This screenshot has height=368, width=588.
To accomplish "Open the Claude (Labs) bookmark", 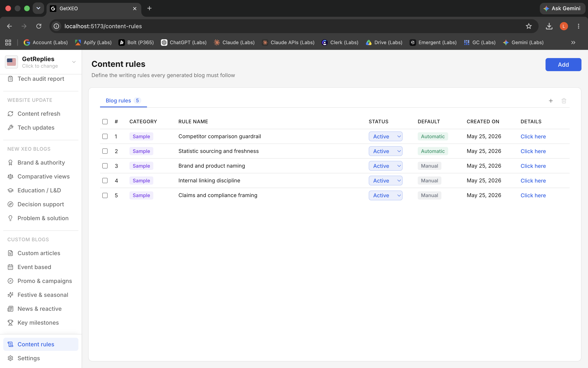I will point(234,42).
